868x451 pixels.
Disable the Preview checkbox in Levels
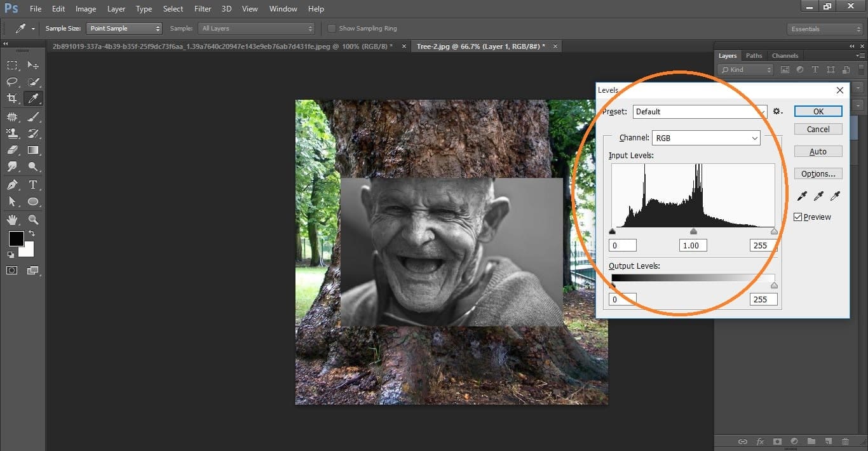pos(797,217)
